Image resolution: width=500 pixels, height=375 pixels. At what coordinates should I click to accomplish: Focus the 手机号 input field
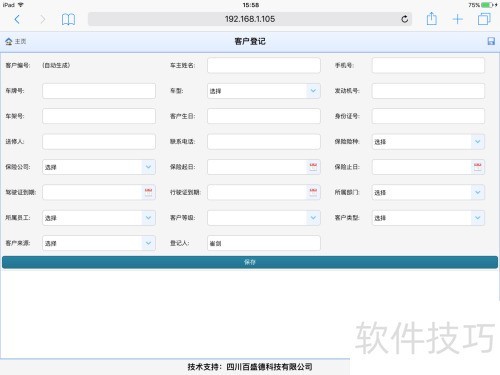pyautogui.click(x=428, y=65)
